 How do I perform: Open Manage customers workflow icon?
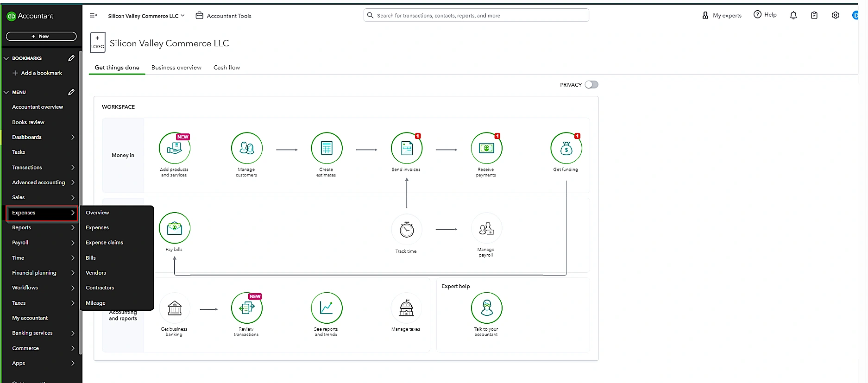247,148
